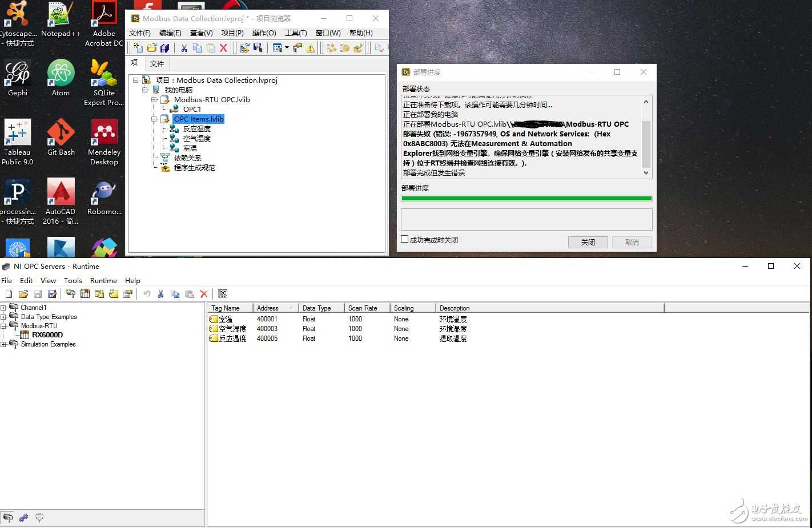Screen dimensions: 812x528
Task: Click New Tag Group icon in OPC Servers toolbar
Action: point(99,294)
